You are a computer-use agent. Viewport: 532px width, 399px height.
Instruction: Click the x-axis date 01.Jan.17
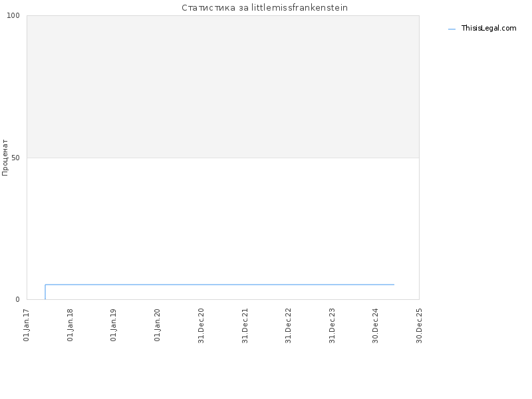point(27,325)
